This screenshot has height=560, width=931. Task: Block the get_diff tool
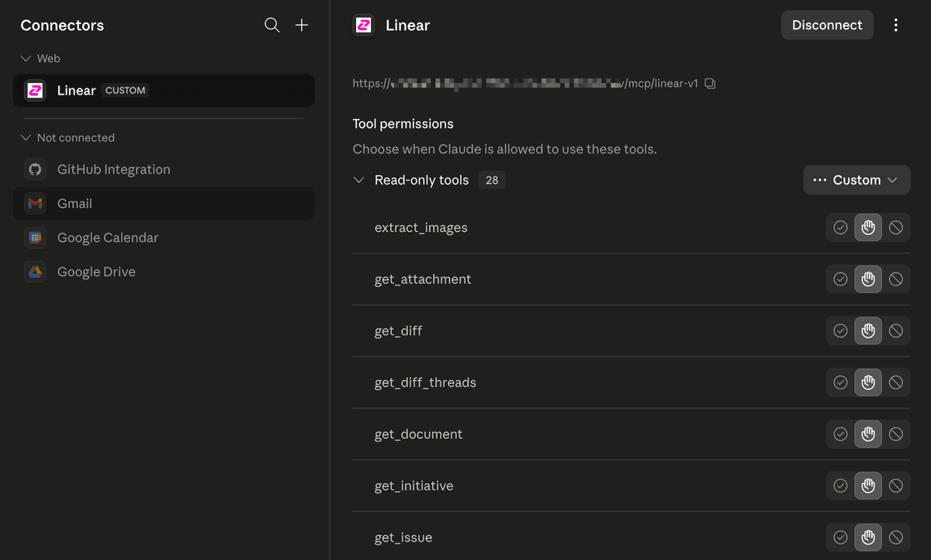click(x=896, y=331)
